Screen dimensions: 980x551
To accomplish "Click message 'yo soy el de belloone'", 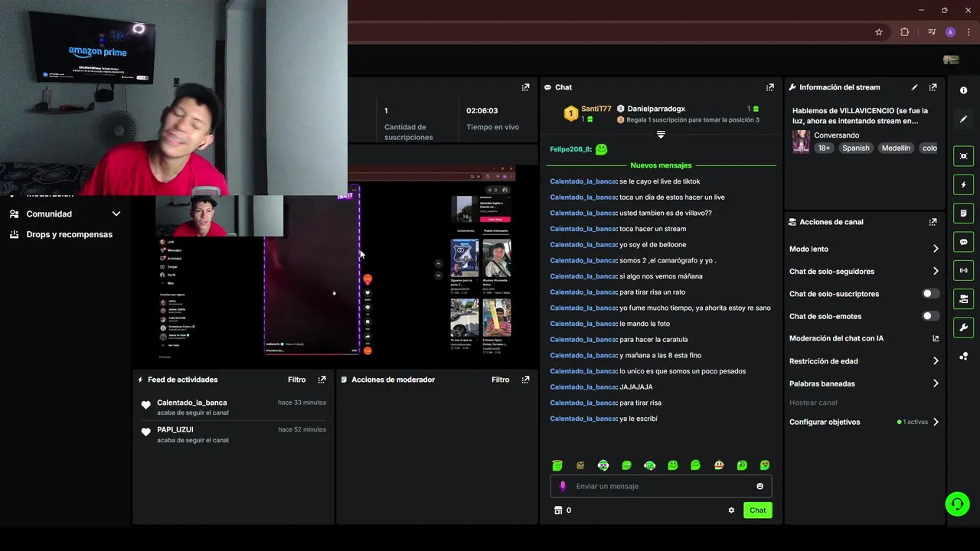I will coord(652,245).
